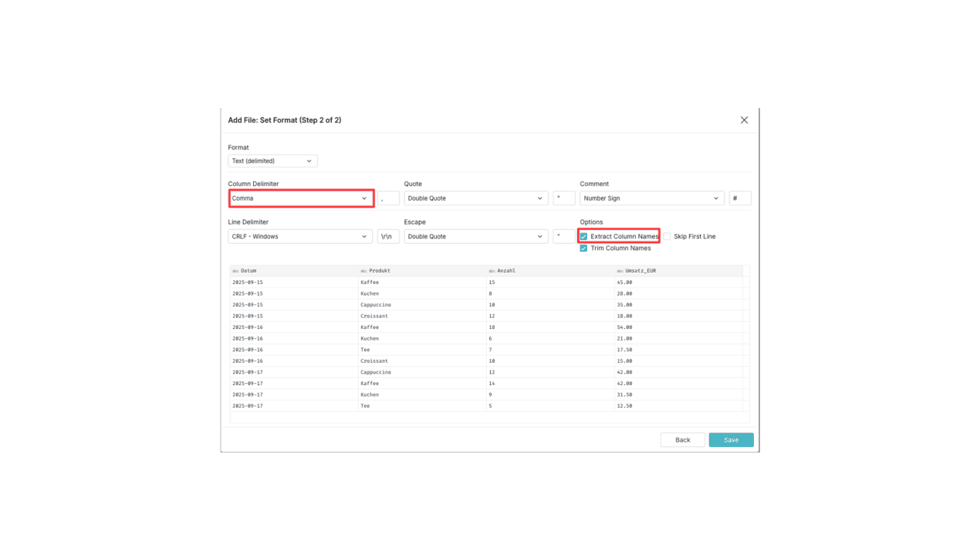Toggle the Extract Column Names checkbox
The height and width of the screenshot is (552, 980).
tap(584, 236)
